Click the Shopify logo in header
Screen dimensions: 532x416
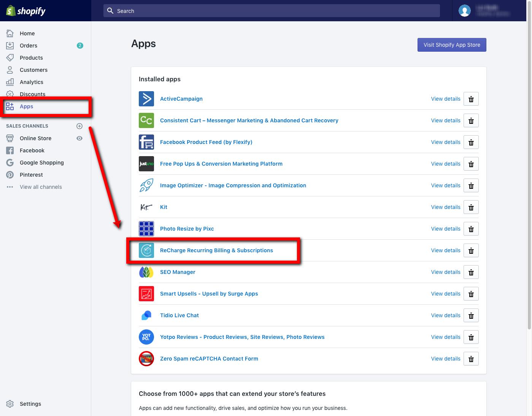point(26,11)
